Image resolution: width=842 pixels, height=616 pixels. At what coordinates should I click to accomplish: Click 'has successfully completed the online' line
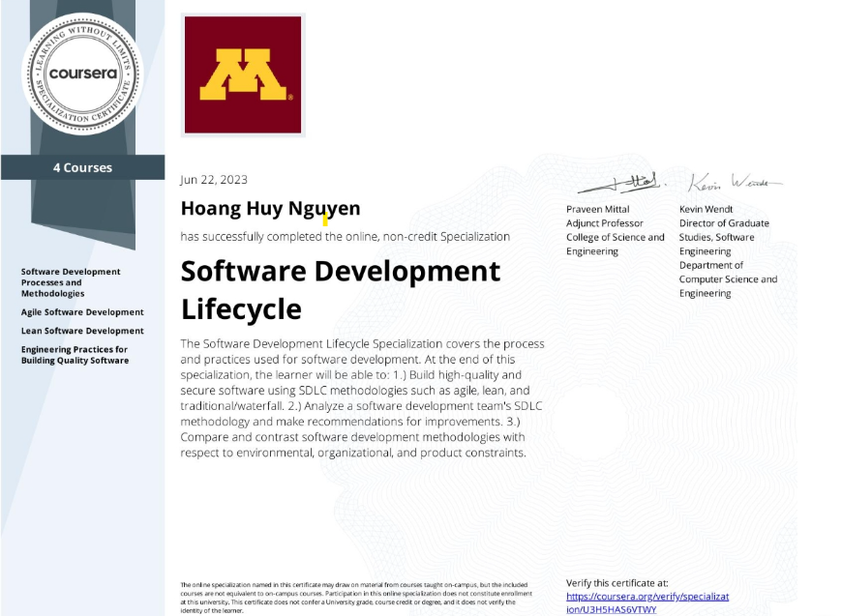tap(345, 237)
